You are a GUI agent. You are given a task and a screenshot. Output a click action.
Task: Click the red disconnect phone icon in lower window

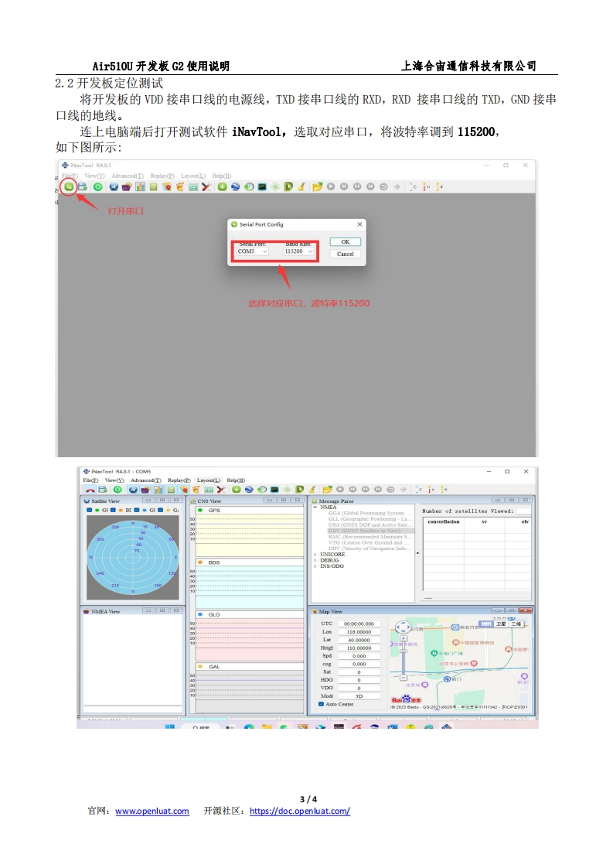pos(90,490)
